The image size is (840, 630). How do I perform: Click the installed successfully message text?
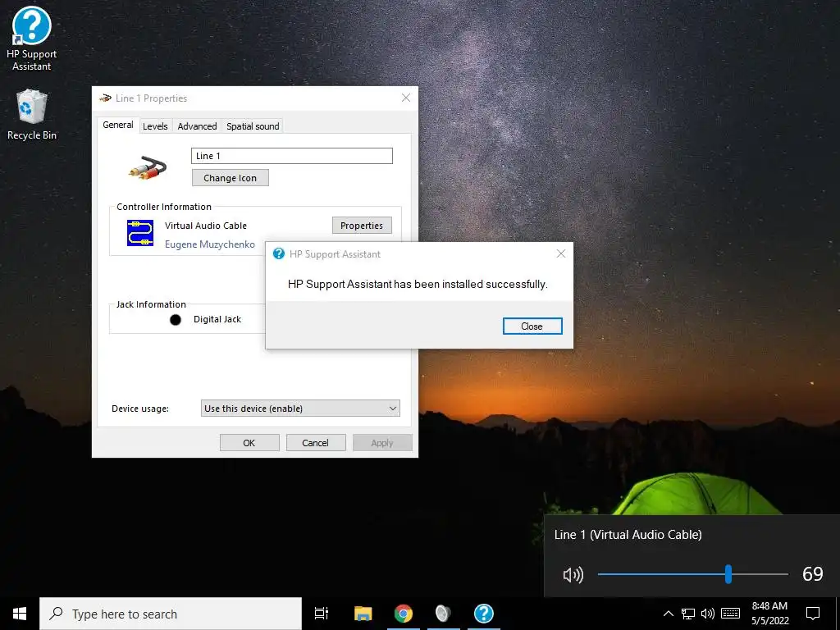418,284
